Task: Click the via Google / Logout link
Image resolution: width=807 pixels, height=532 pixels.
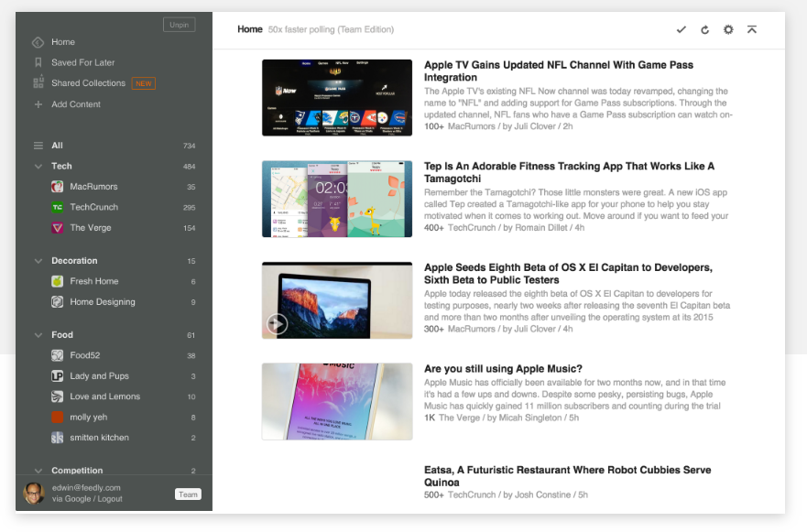Action: 87,499
